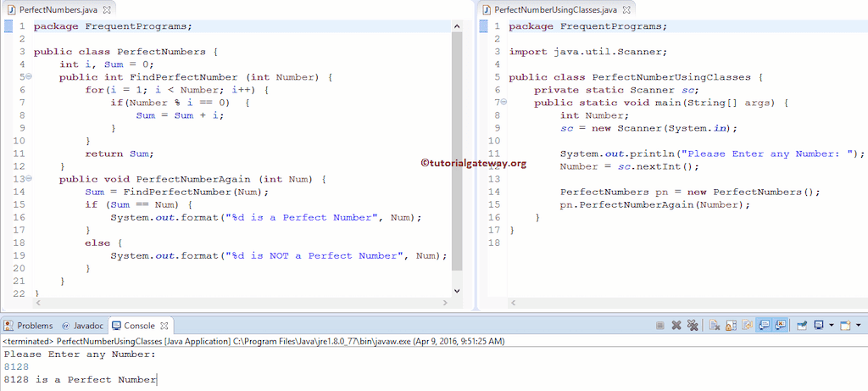
Task: Clear the Console output
Action: [x=715, y=326]
